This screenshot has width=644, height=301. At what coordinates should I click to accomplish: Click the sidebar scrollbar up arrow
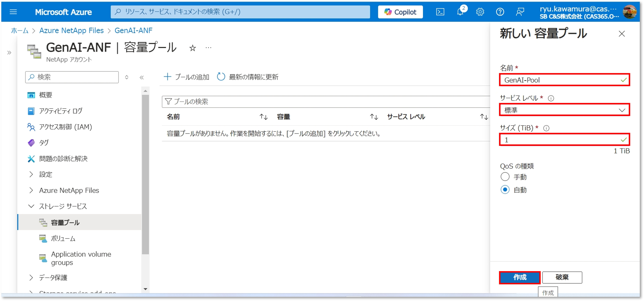click(x=145, y=91)
